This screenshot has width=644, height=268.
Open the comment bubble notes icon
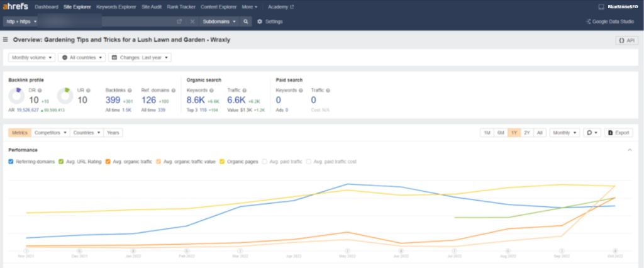pyautogui.click(x=592, y=133)
